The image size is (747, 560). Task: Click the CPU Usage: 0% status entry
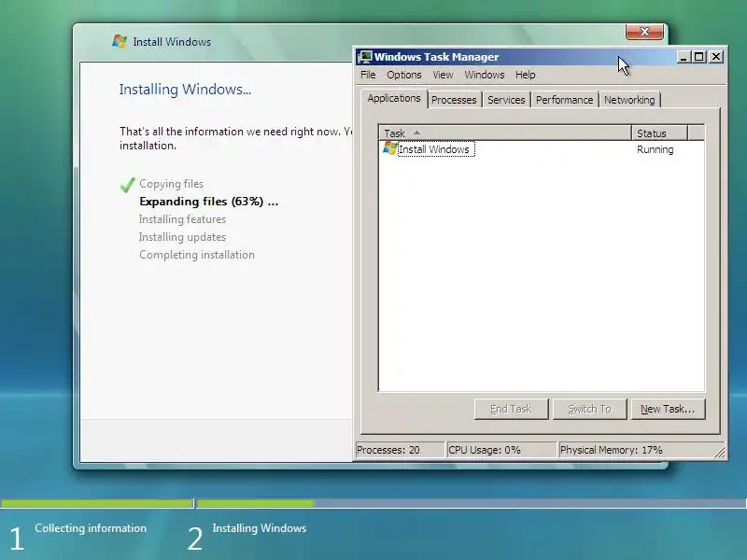coord(501,450)
